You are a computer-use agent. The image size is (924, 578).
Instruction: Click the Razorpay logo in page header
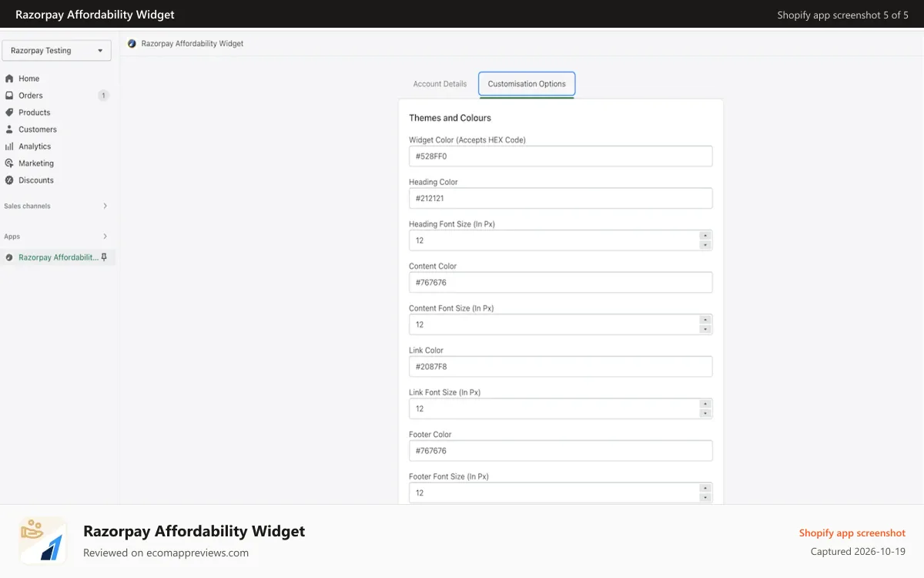coord(132,44)
